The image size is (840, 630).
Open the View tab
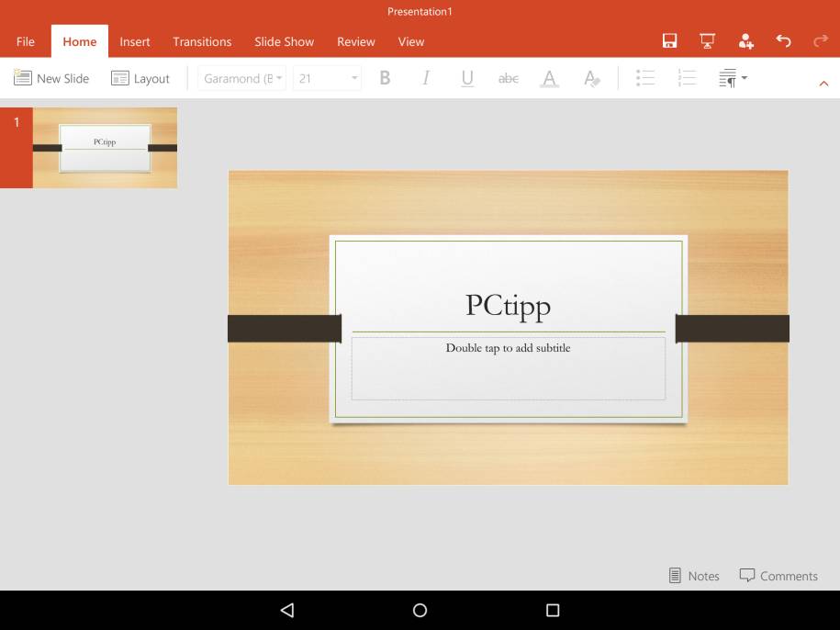[x=411, y=42]
